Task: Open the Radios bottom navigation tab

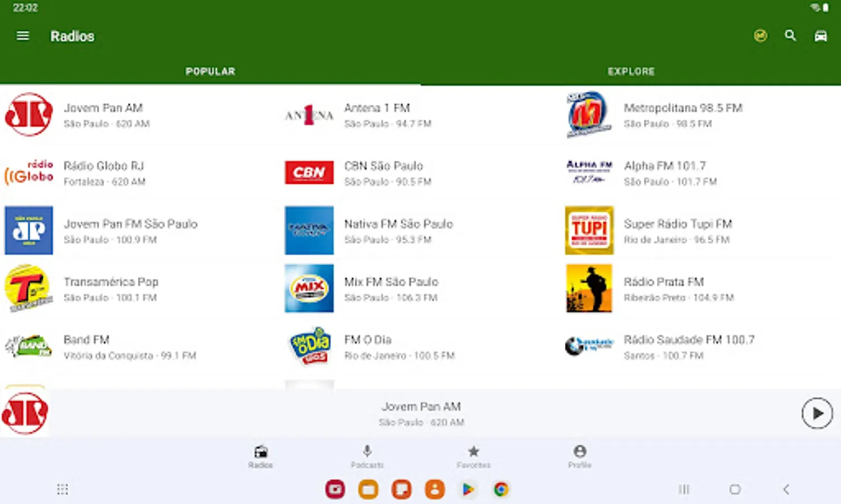Action: 261,456
